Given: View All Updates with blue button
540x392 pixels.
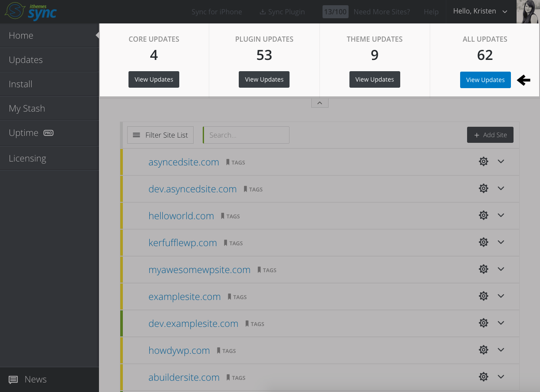Looking at the screenshot, I should click(x=485, y=80).
